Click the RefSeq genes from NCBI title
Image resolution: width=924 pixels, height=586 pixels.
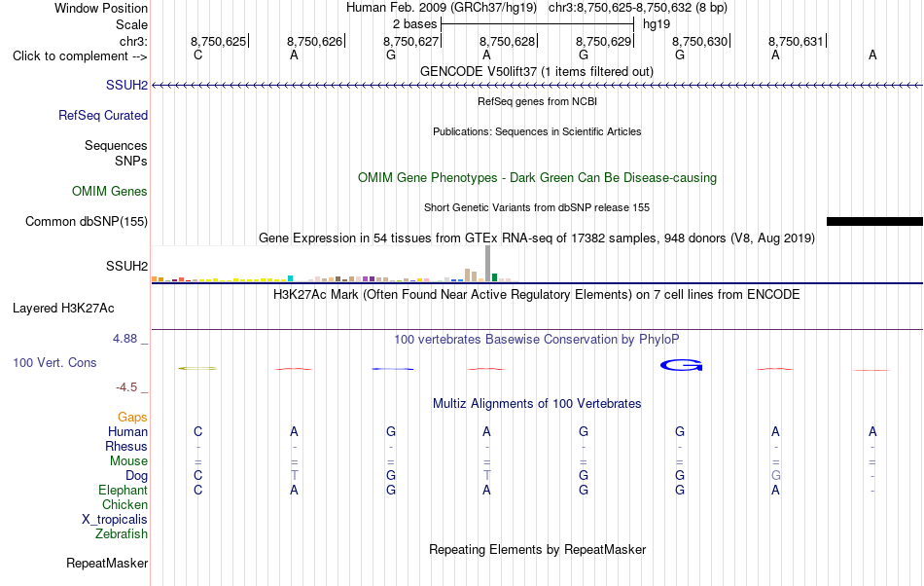[537, 101]
